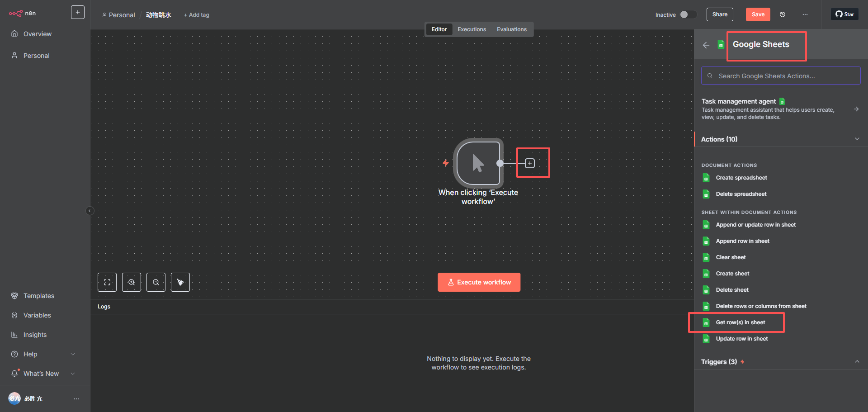Viewport: 868px width, 412px height.
Task: Click Add tag
Action: coord(197,15)
